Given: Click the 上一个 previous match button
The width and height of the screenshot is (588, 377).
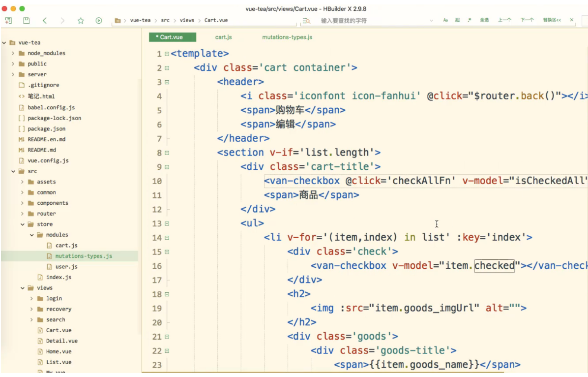Looking at the screenshot, I should point(504,20).
